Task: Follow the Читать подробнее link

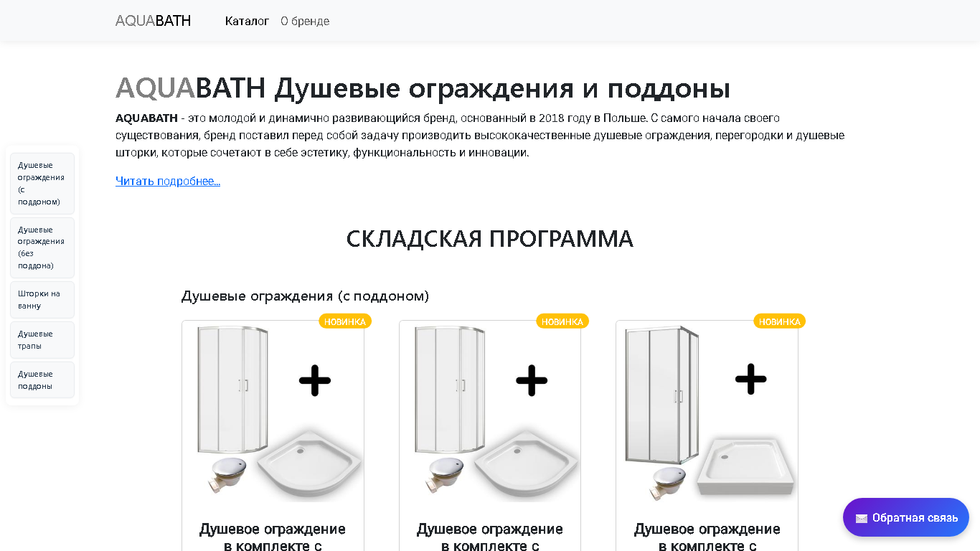Action: [168, 181]
